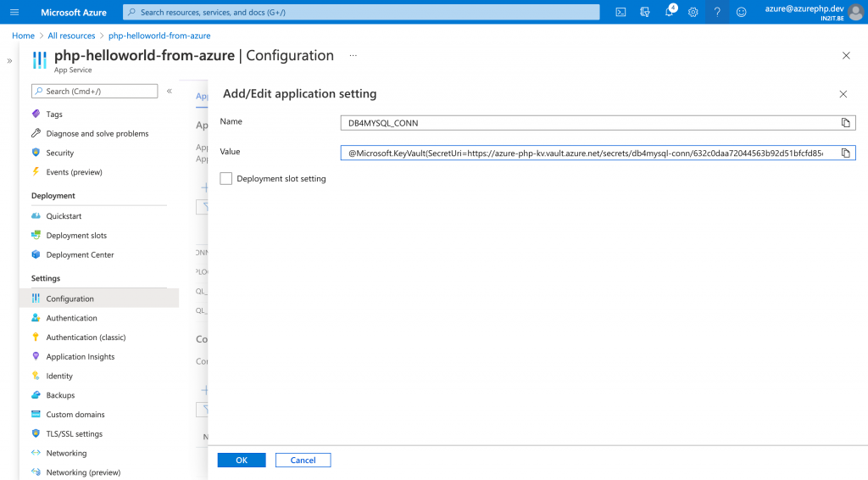Click the Authentication (classic) key icon
The height and width of the screenshot is (480, 868).
[36, 337]
